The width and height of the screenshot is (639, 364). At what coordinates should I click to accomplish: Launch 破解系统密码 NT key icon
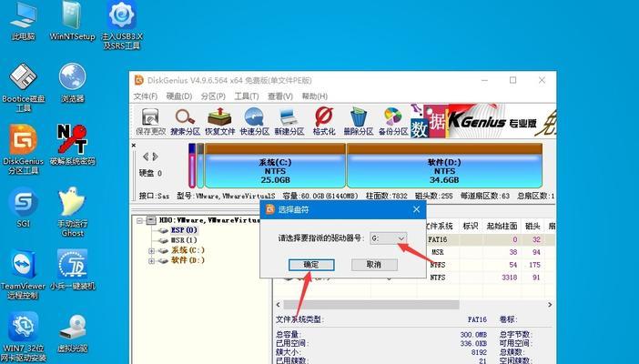click(x=73, y=145)
